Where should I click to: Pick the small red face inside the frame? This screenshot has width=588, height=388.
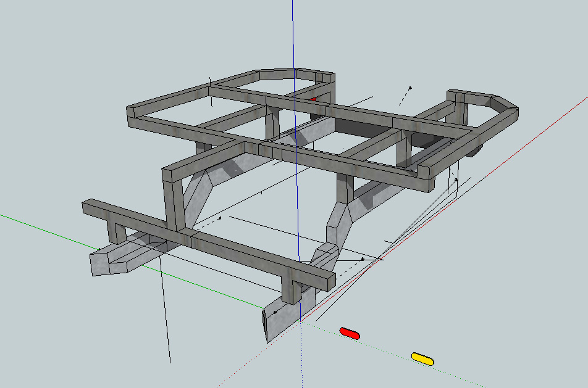313,98
